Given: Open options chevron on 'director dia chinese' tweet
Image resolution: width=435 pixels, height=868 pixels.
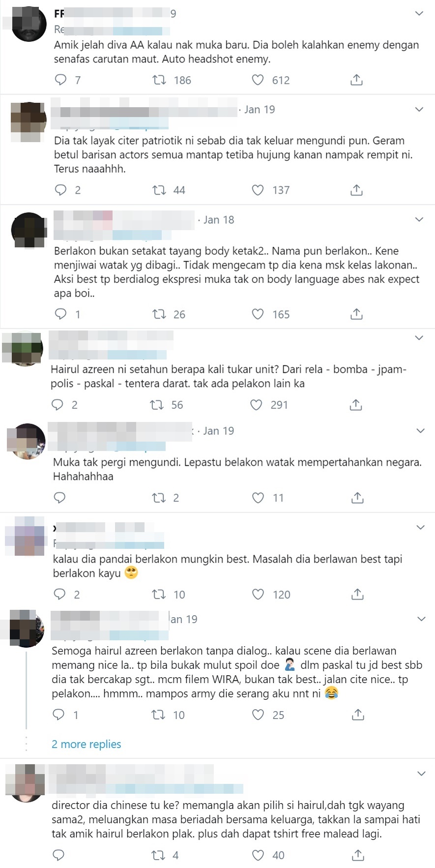Looking at the screenshot, I should tap(421, 774).
